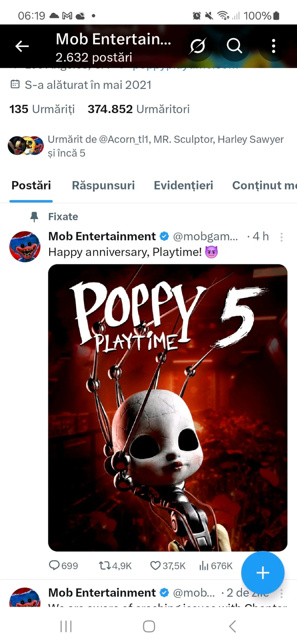
Task: Tap the back arrow in header
Action: (22, 46)
